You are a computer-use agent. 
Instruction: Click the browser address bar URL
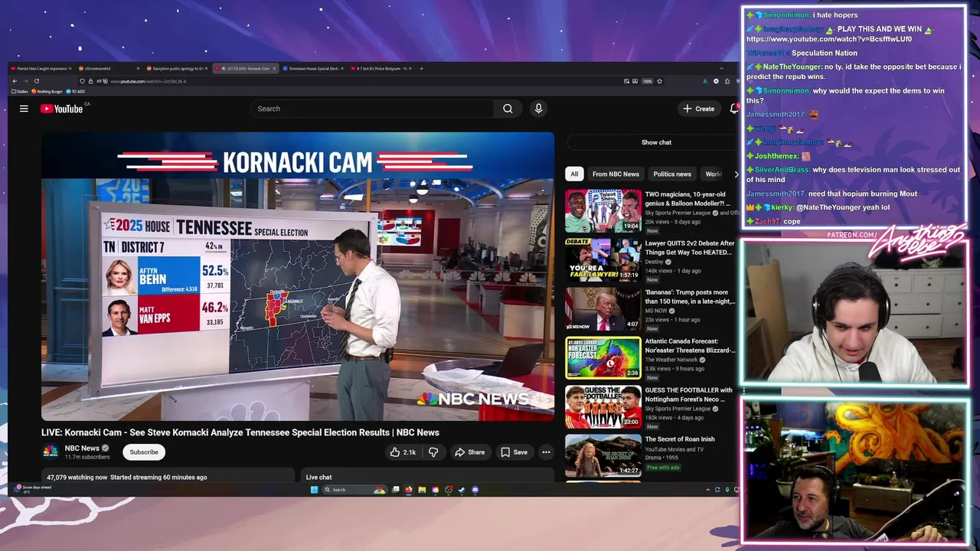coord(149,81)
